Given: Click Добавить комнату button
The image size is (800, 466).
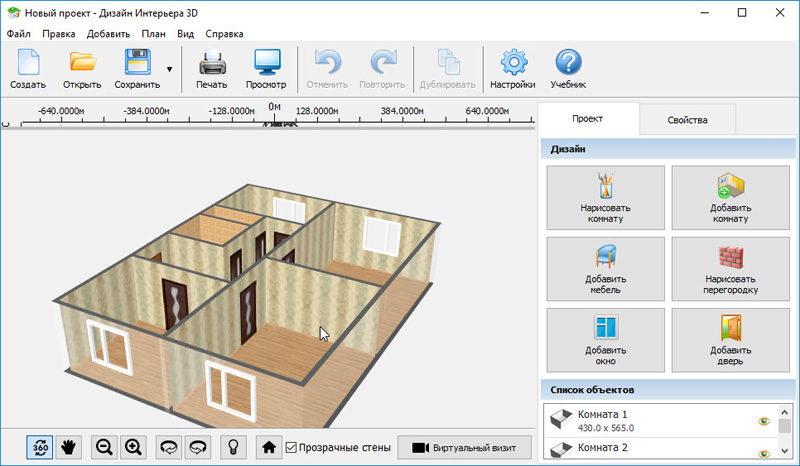Looking at the screenshot, I should click(x=731, y=198).
